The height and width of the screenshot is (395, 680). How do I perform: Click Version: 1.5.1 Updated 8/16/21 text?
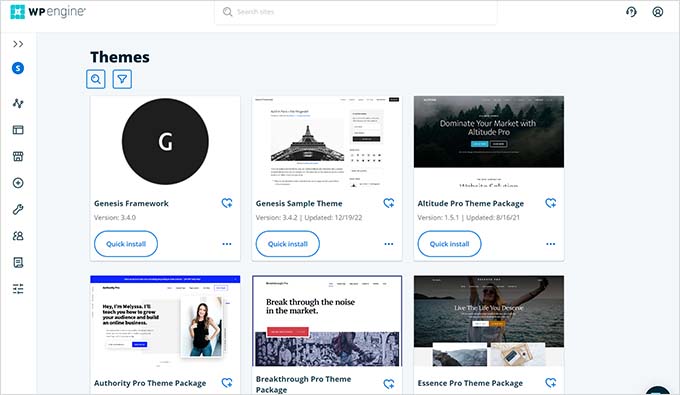click(x=468, y=218)
